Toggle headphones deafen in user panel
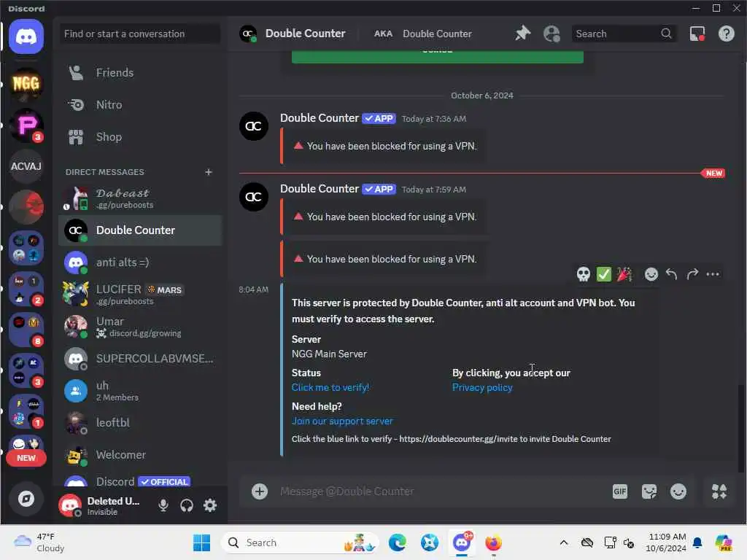 tap(186, 505)
